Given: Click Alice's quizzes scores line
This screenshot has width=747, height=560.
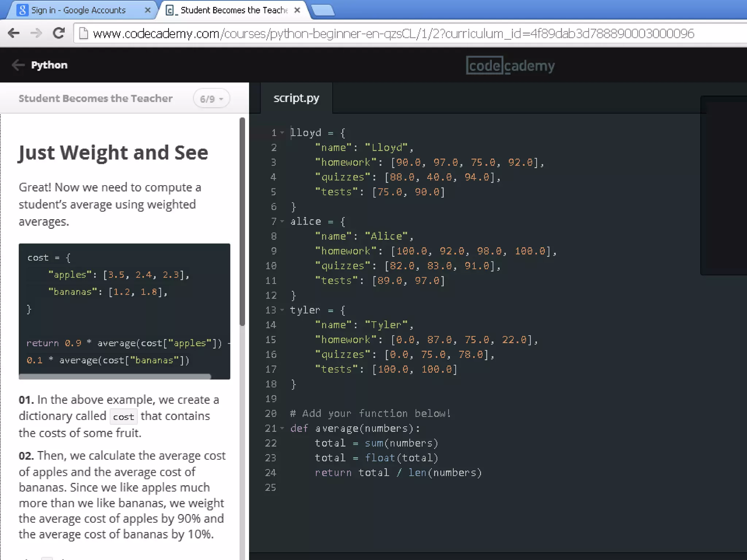Looking at the screenshot, I should click(x=408, y=266).
